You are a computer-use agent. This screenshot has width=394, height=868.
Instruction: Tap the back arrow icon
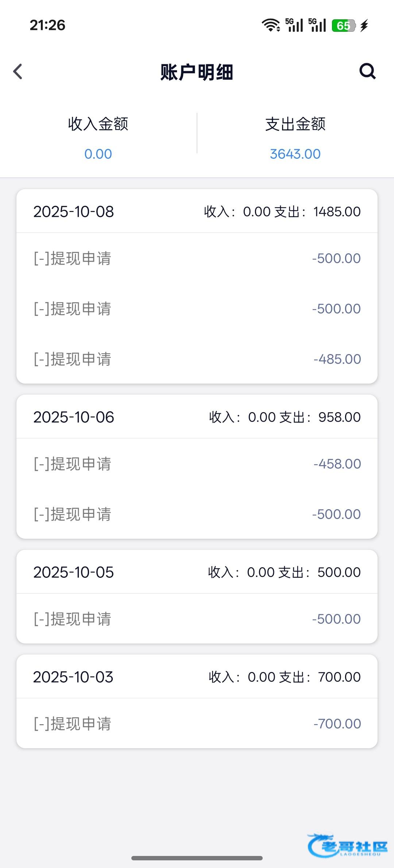18,72
